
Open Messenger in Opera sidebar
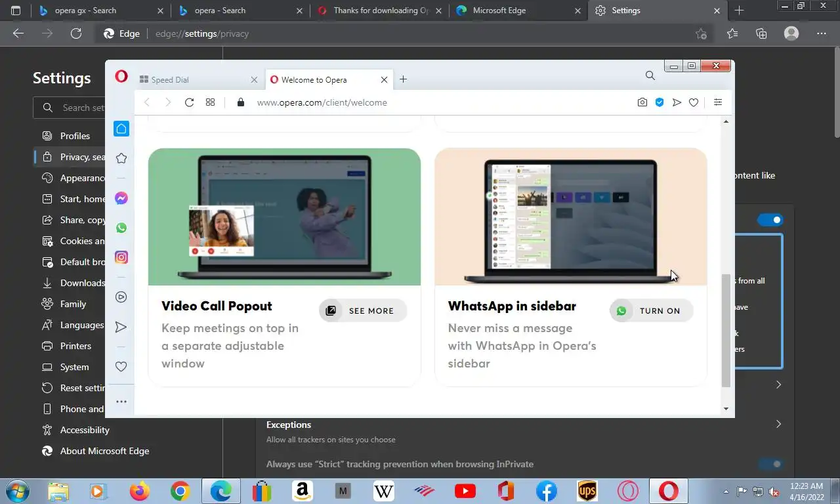pos(121,198)
